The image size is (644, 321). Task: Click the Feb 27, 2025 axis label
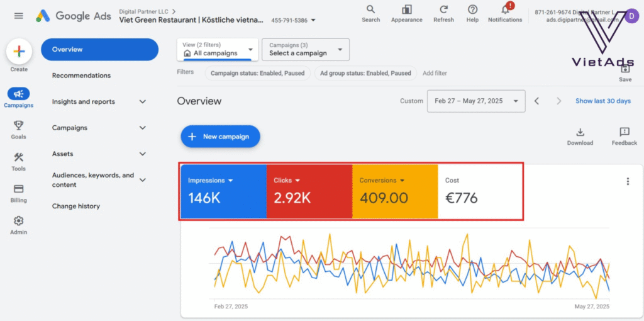231,307
